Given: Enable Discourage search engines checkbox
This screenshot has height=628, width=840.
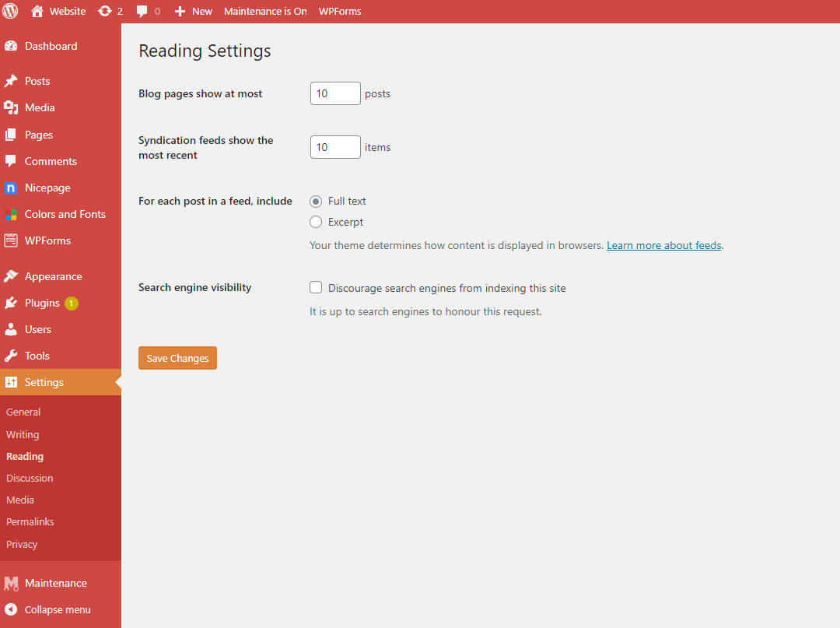Looking at the screenshot, I should 316,288.
